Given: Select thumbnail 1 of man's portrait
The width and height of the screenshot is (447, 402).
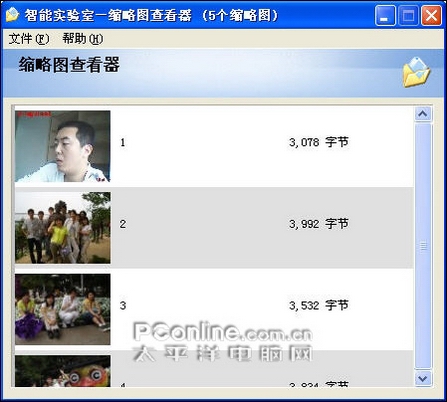Looking at the screenshot, I should coord(63,146).
